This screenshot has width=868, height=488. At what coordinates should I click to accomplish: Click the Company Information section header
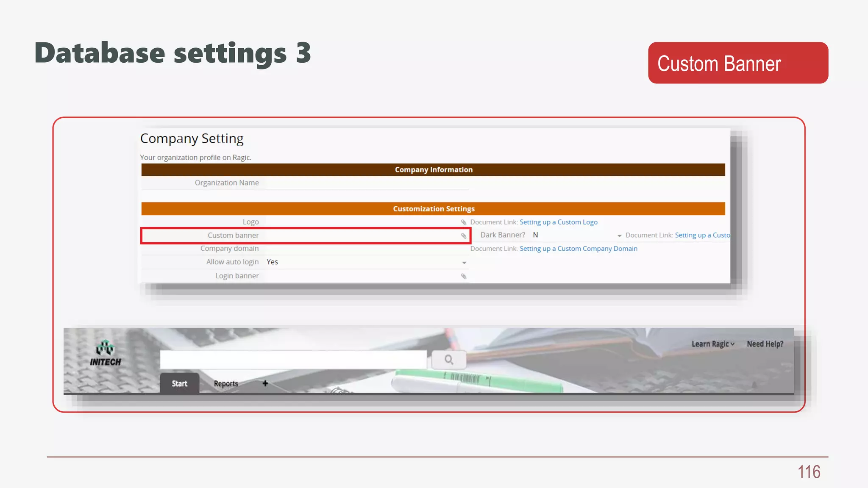pyautogui.click(x=433, y=170)
